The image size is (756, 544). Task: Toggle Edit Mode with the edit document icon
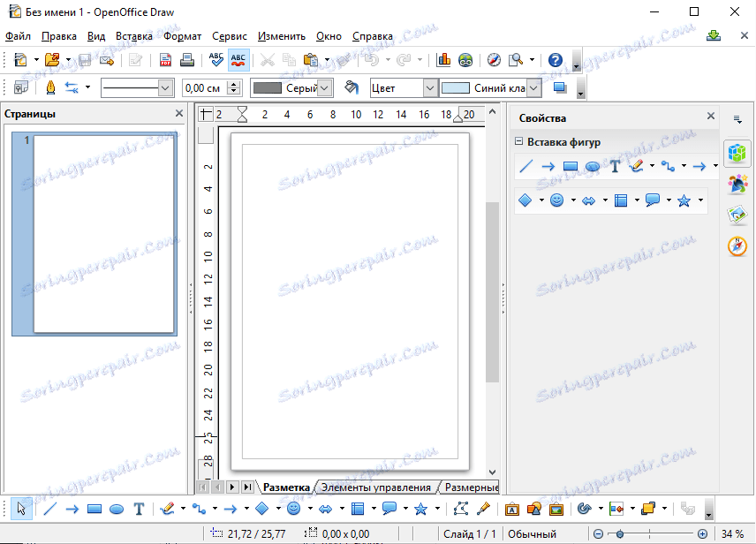[x=134, y=60]
